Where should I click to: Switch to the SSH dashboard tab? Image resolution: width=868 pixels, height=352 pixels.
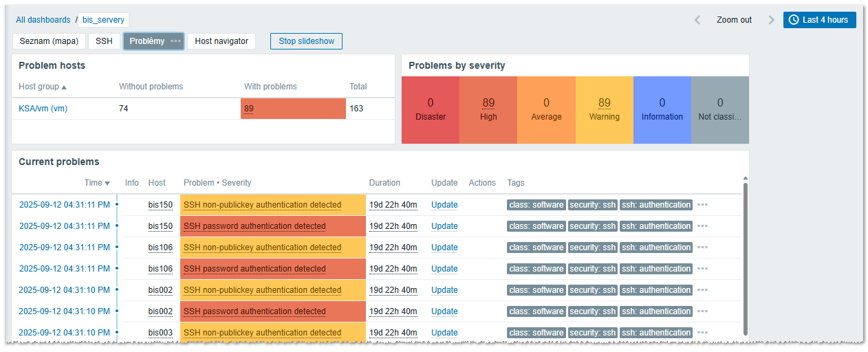pyautogui.click(x=104, y=41)
